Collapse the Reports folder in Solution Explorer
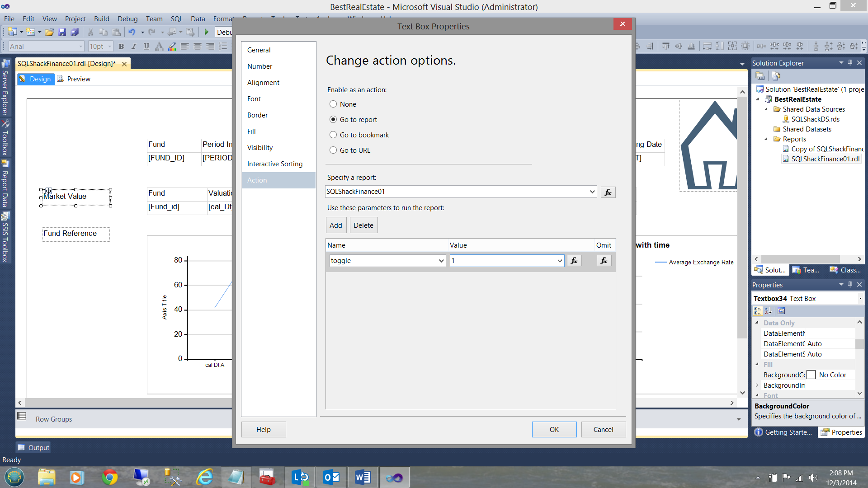Screen dimensions: 868x488 (766, 139)
